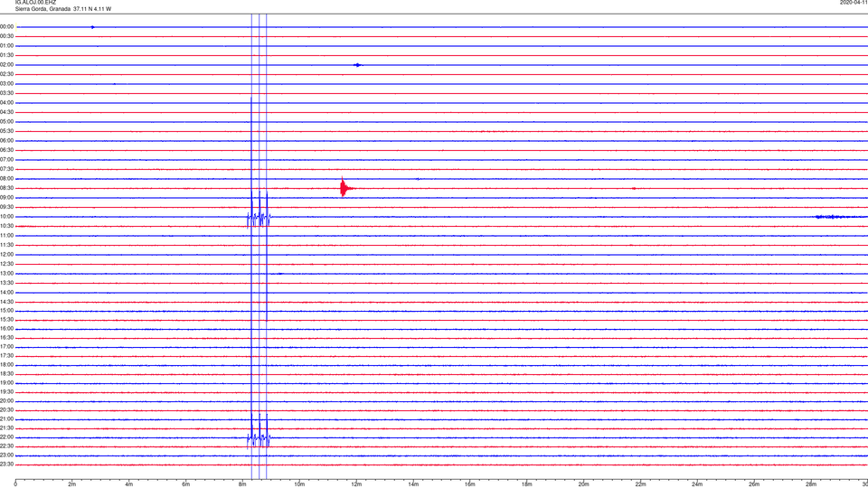Select the 09:00 trace time label
Screen dimensions: 868x488
6,198
